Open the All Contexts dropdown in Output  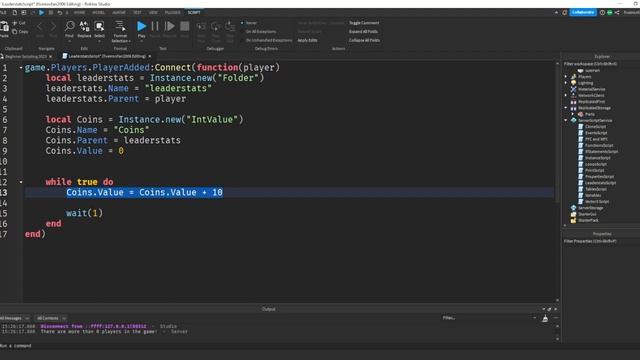click(51, 318)
